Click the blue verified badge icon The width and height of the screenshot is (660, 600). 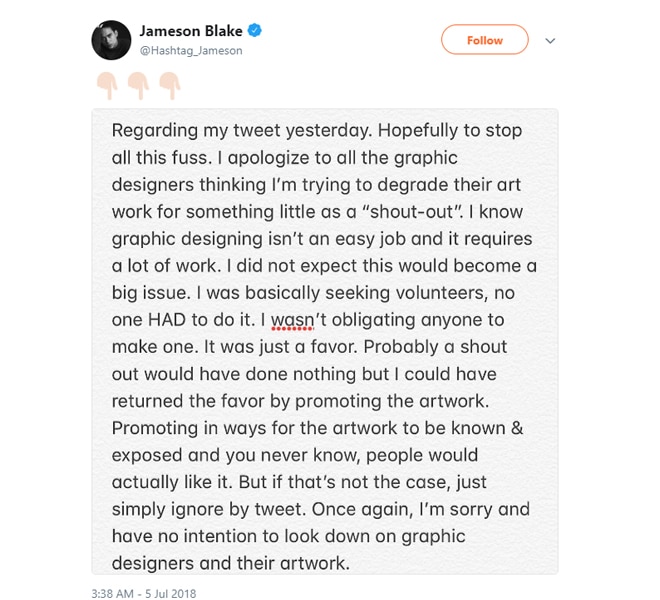pos(254,30)
